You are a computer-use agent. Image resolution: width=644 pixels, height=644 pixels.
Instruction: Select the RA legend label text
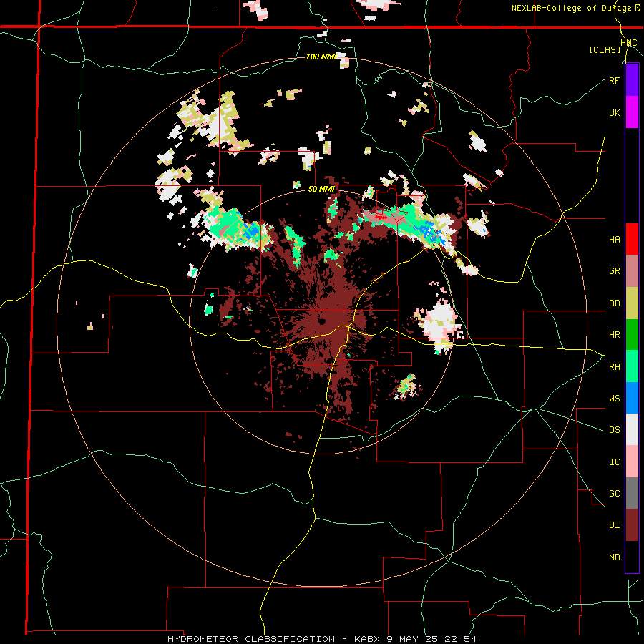(x=614, y=367)
